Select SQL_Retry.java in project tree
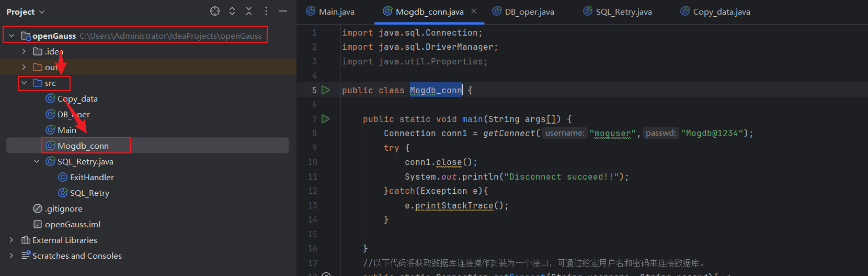Viewport: 868px width, 276px height. (85, 161)
